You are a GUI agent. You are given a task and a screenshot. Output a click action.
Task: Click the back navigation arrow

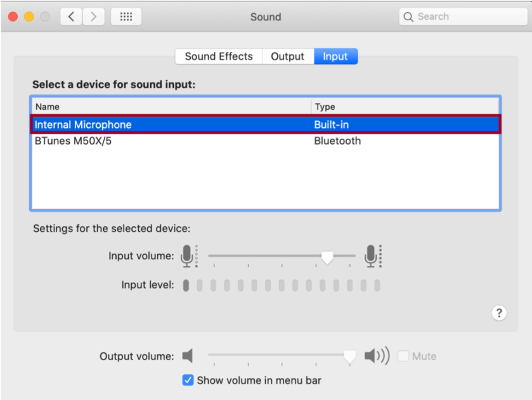[71, 16]
